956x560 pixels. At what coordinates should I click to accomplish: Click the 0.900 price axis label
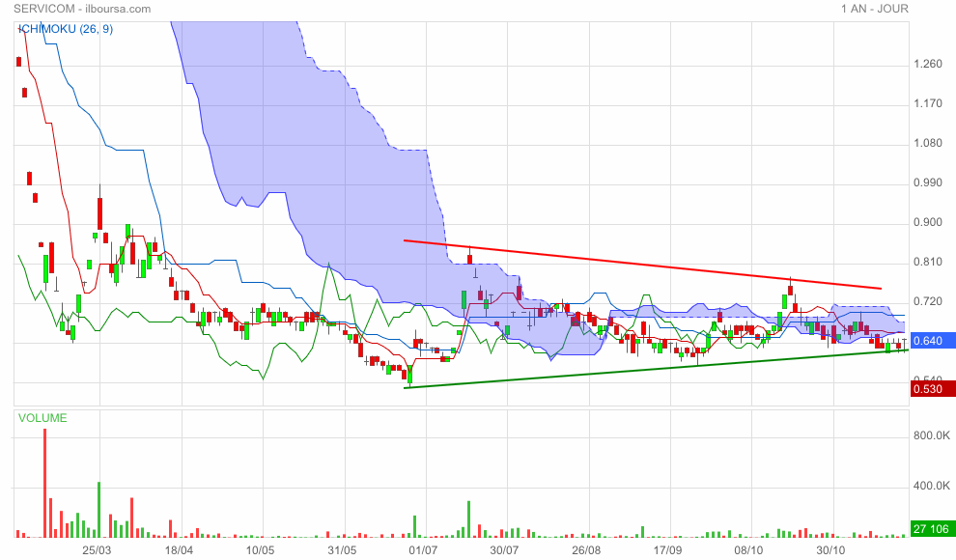(x=927, y=222)
